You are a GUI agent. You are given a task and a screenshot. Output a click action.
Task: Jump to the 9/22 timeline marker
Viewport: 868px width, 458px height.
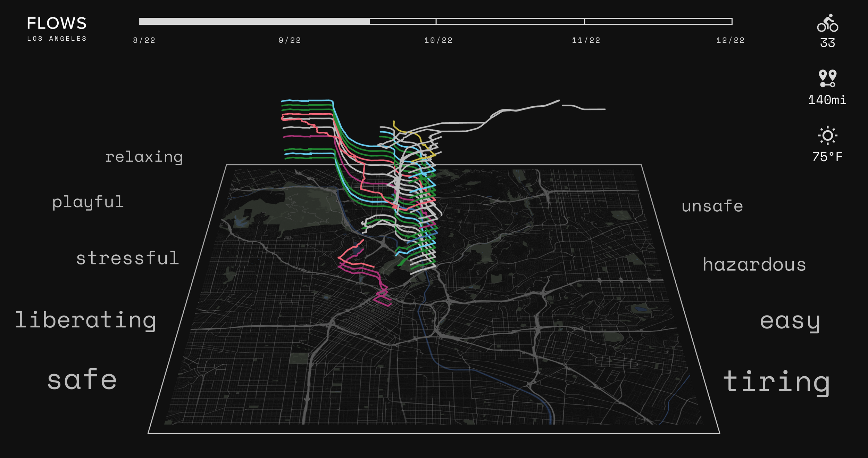pyautogui.click(x=289, y=40)
